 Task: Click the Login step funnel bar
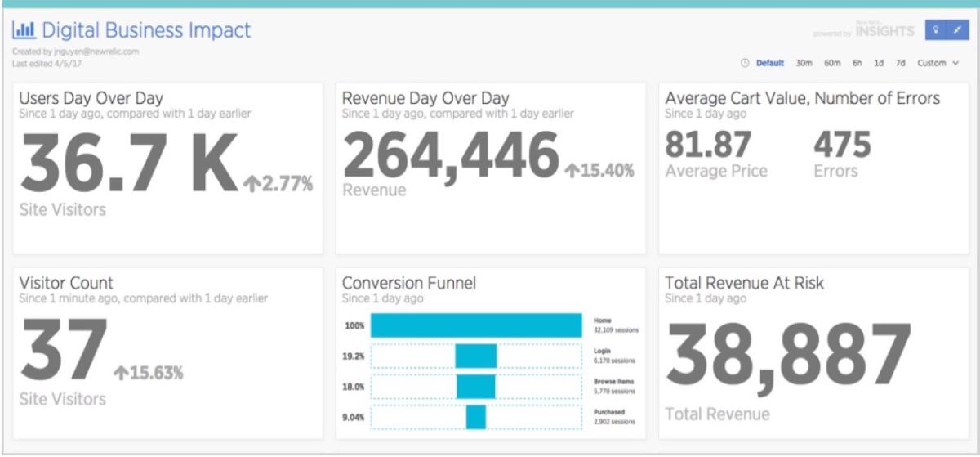click(x=475, y=356)
